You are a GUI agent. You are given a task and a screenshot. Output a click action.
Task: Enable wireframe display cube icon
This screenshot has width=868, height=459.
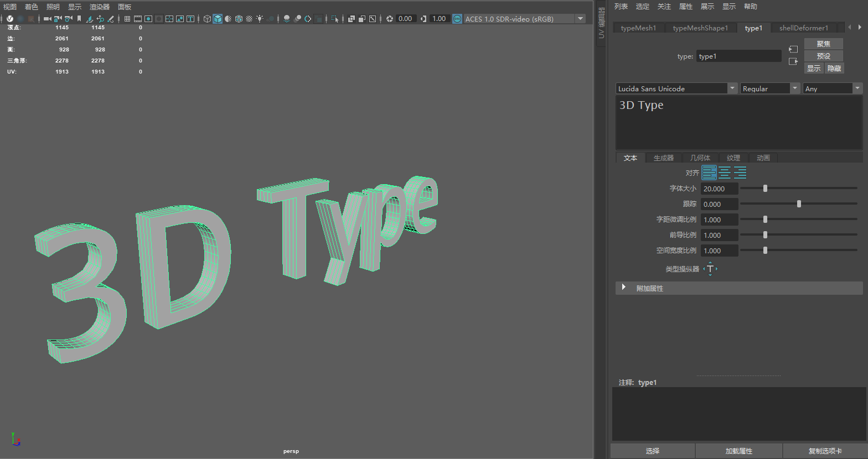click(207, 19)
